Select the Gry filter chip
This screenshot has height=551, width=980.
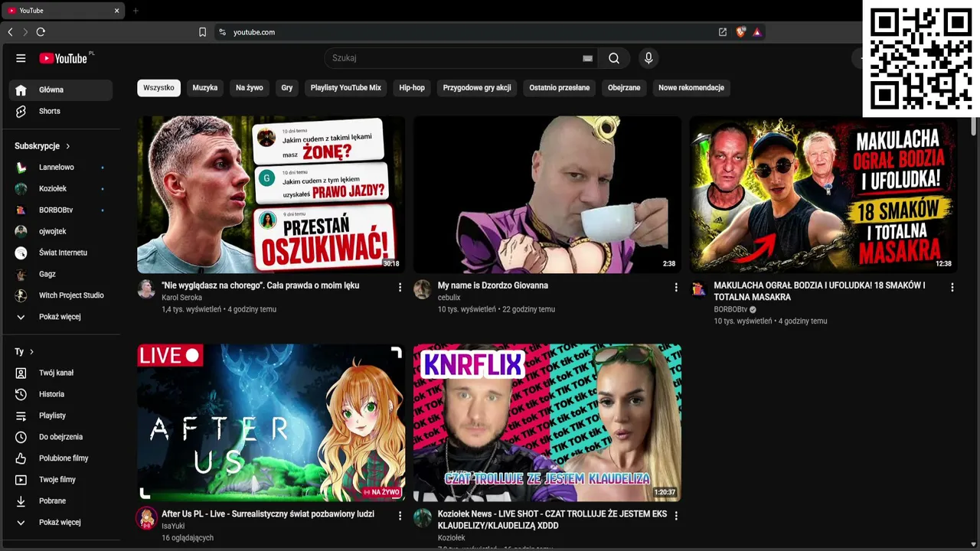click(287, 88)
